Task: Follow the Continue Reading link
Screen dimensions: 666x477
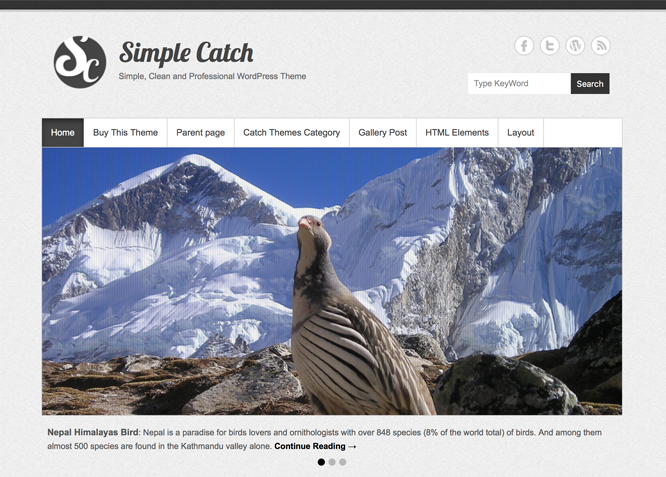Action: click(x=315, y=446)
